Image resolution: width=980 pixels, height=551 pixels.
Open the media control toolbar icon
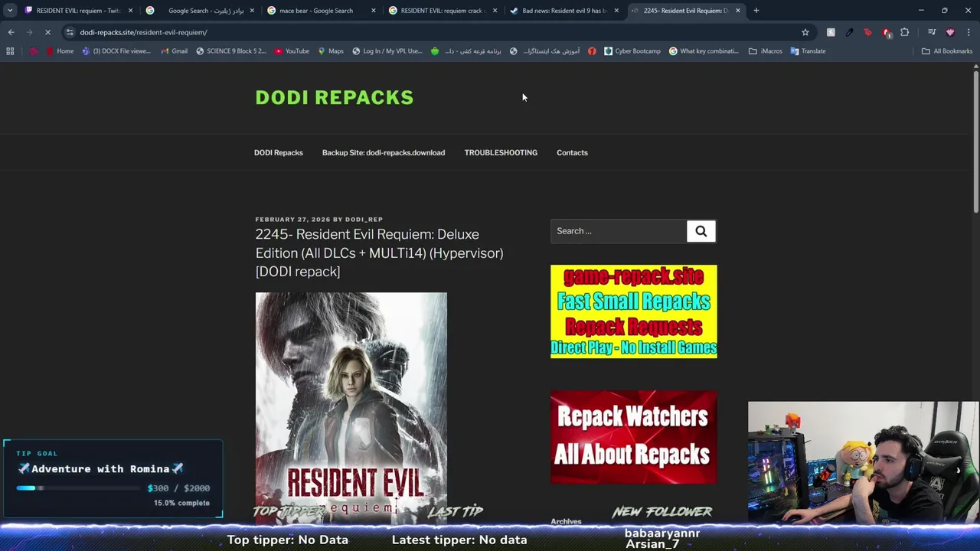point(932,32)
